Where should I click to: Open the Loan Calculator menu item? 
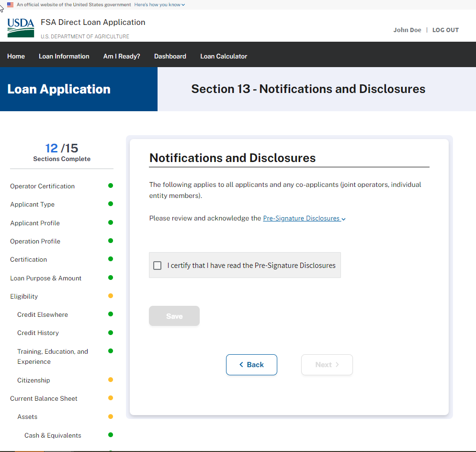click(224, 57)
